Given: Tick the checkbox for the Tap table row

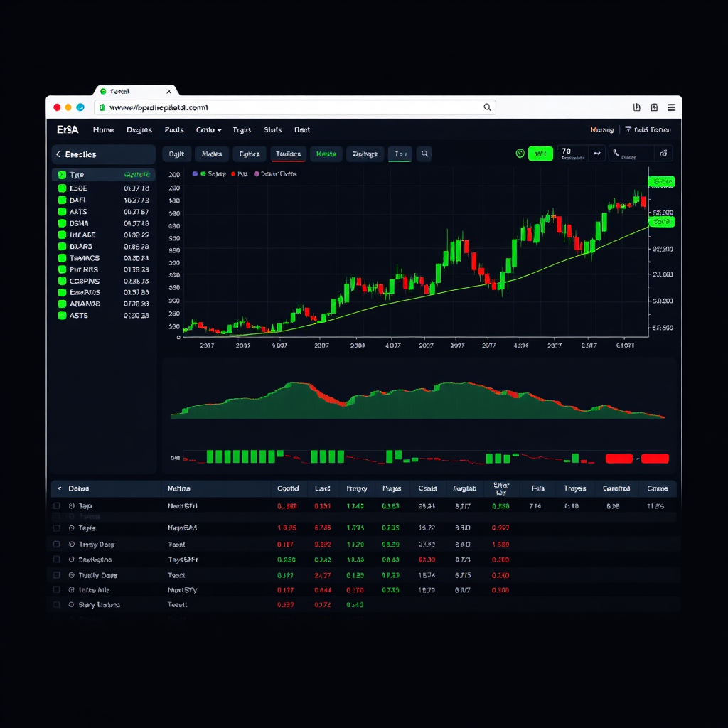Looking at the screenshot, I should point(57,506).
